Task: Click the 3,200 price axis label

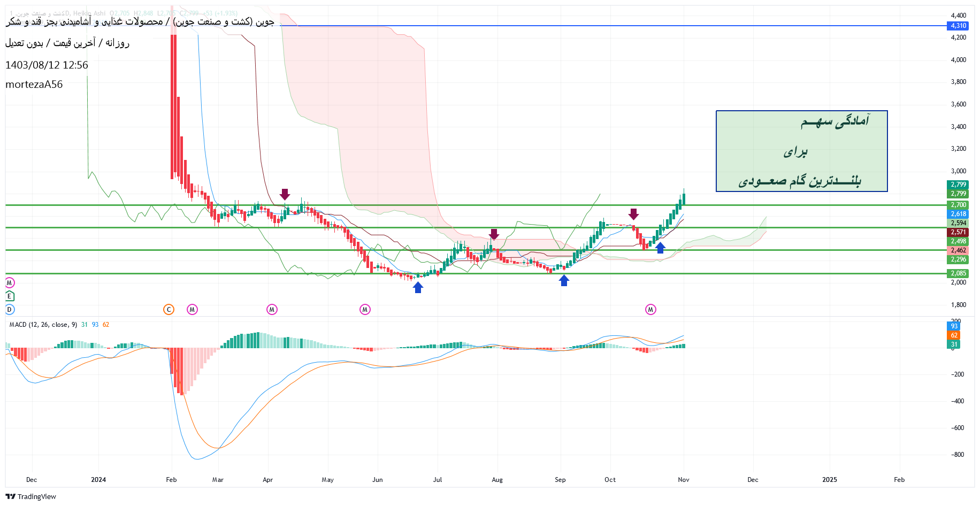Action: [x=959, y=149]
